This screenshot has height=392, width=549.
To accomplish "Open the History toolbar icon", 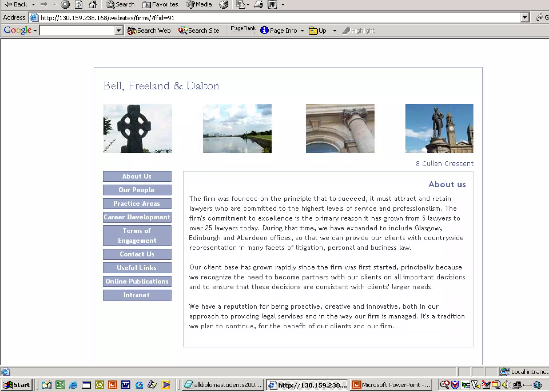I will [224, 4].
